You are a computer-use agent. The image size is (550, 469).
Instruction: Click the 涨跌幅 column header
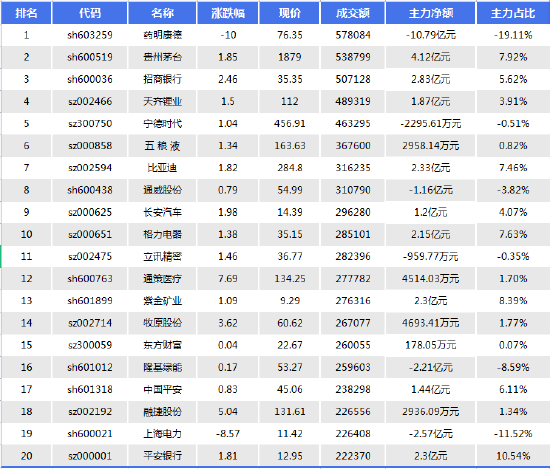pyautogui.click(x=228, y=13)
